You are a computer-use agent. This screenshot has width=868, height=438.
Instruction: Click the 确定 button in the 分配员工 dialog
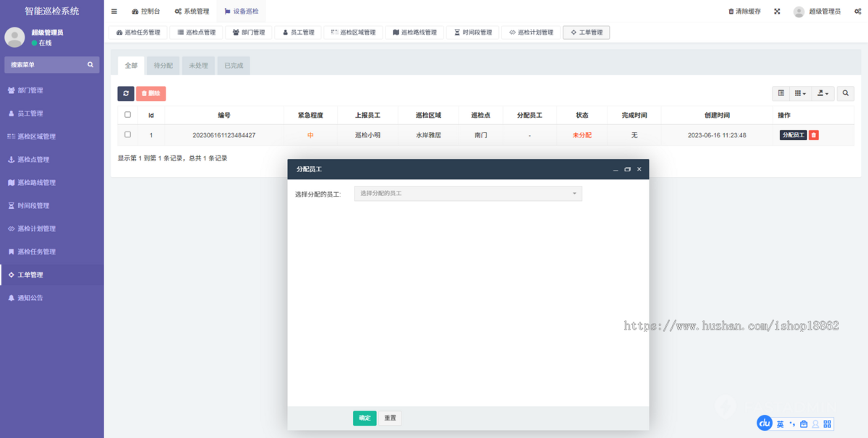coord(365,418)
